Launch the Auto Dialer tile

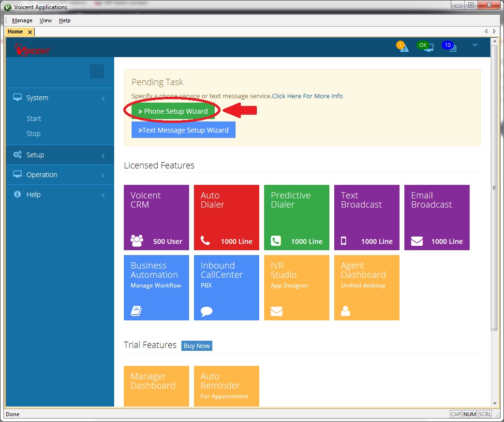click(226, 217)
